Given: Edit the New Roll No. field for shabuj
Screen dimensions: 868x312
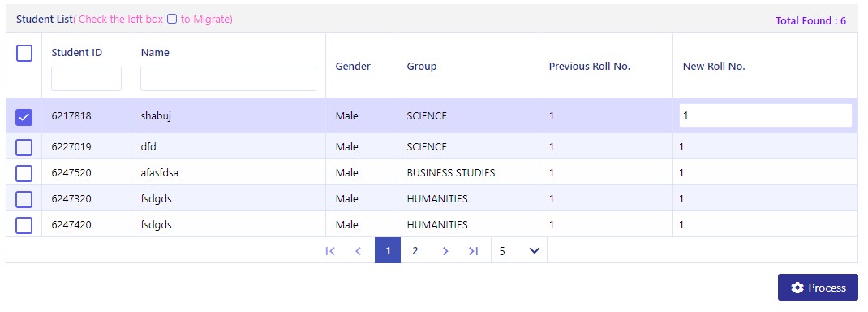Looking at the screenshot, I should 766,116.
